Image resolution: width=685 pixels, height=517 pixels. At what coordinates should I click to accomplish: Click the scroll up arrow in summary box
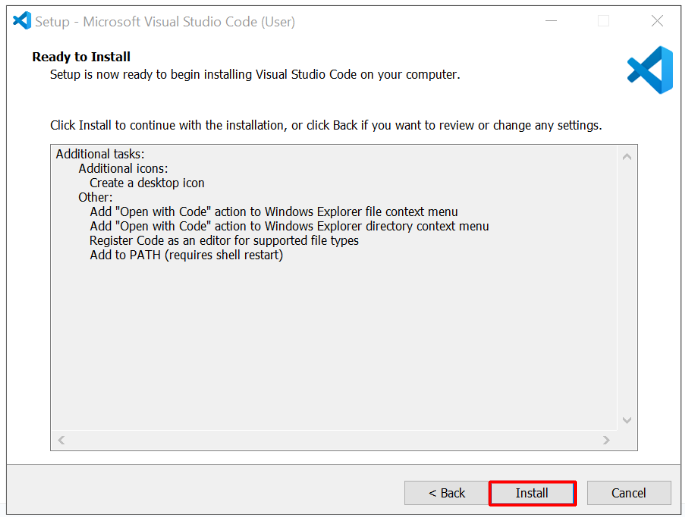(x=627, y=157)
